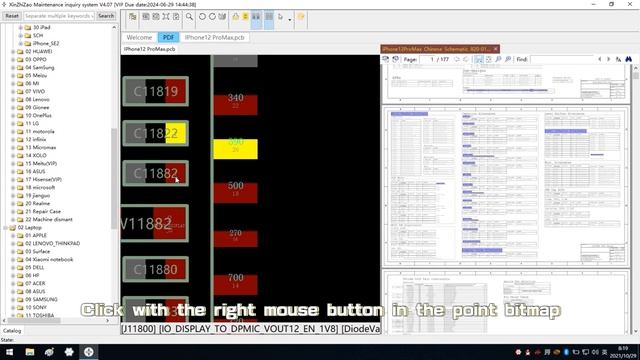Image resolution: width=640 pixels, height=360 pixels.
Task: Click the next page arrow in PDF toolbar
Action: tap(466, 59)
